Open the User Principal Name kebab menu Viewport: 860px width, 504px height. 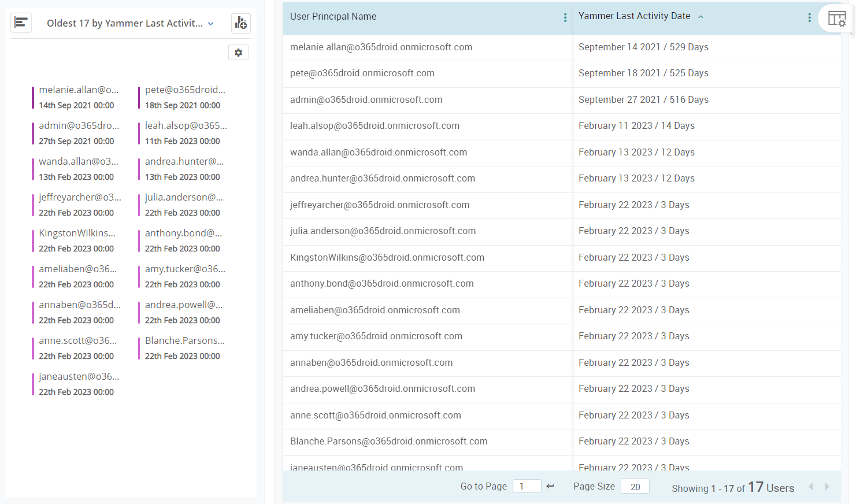565,17
